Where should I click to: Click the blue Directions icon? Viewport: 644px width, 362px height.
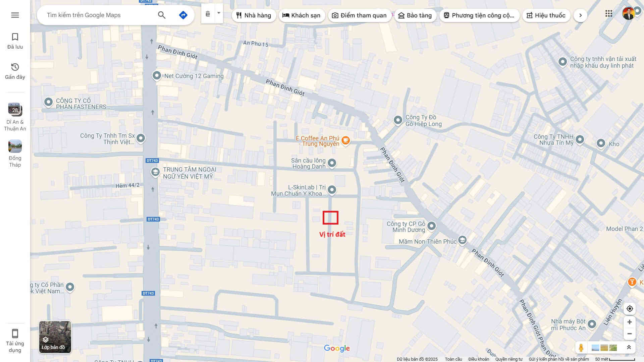click(183, 15)
